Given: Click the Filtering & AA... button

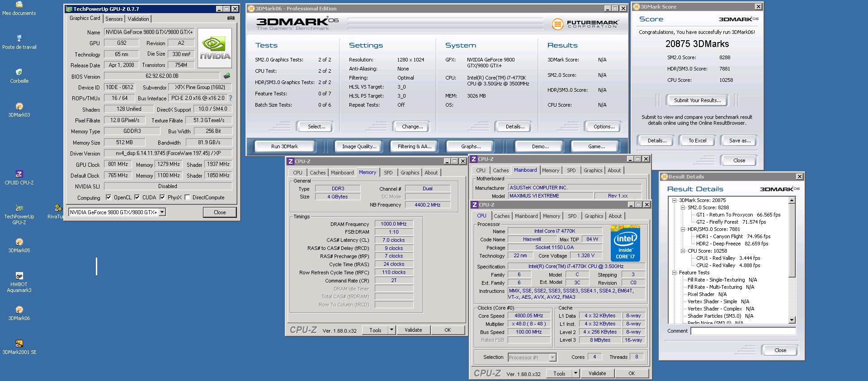Looking at the screenshot, I should (x=415, y=146).
